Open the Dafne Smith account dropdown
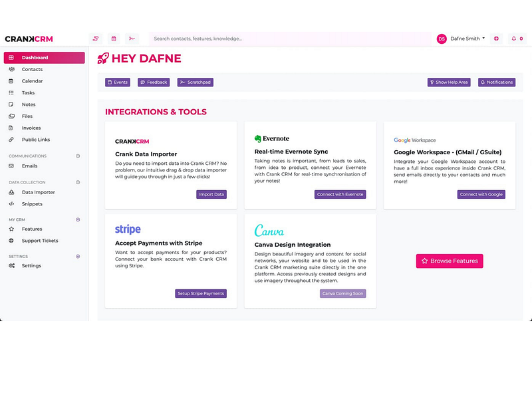 [x=467, y=39]
